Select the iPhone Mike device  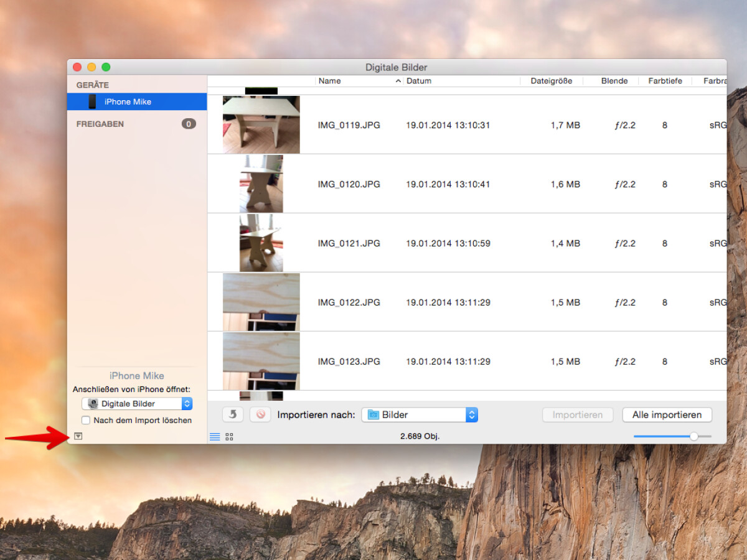128,102
